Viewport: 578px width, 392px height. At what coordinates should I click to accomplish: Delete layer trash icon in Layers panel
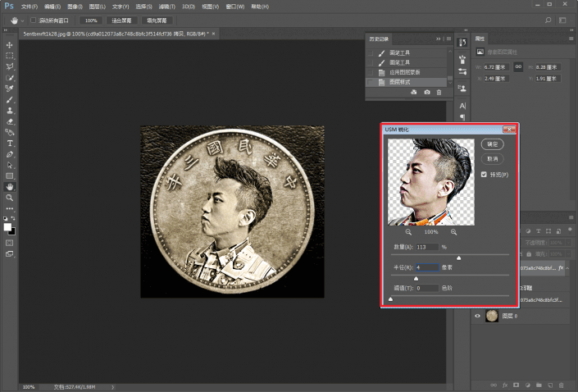click(562, 385)
